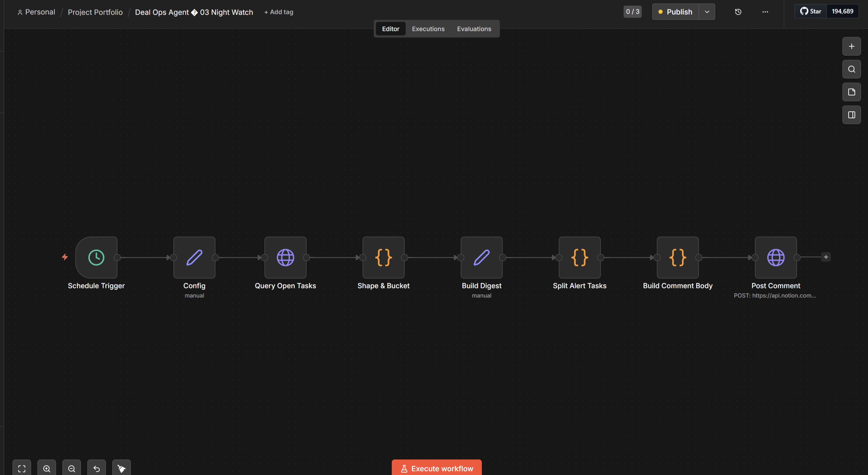Select the Query Open Tasks globe node

pyautogui.click(x=285, y=257)
